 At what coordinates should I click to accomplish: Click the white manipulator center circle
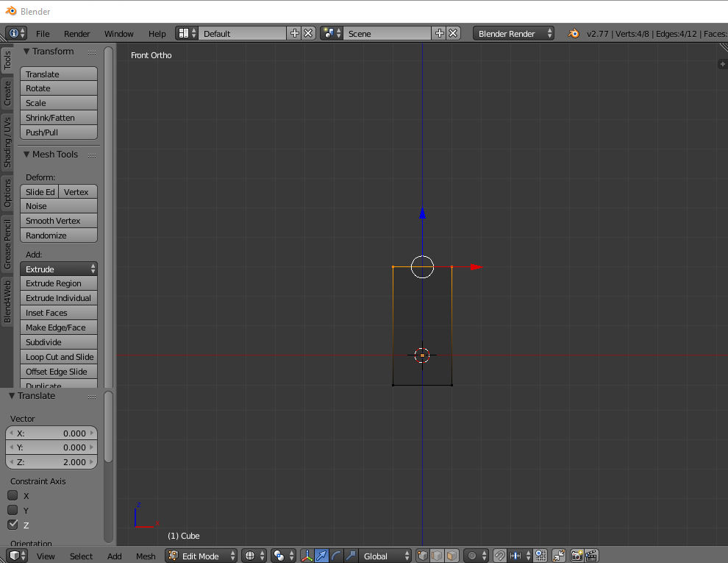(x=423, y=267)
